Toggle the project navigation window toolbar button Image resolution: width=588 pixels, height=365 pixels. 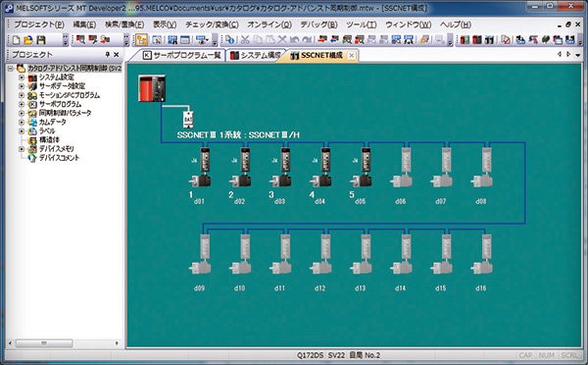[x=141, y=40]
